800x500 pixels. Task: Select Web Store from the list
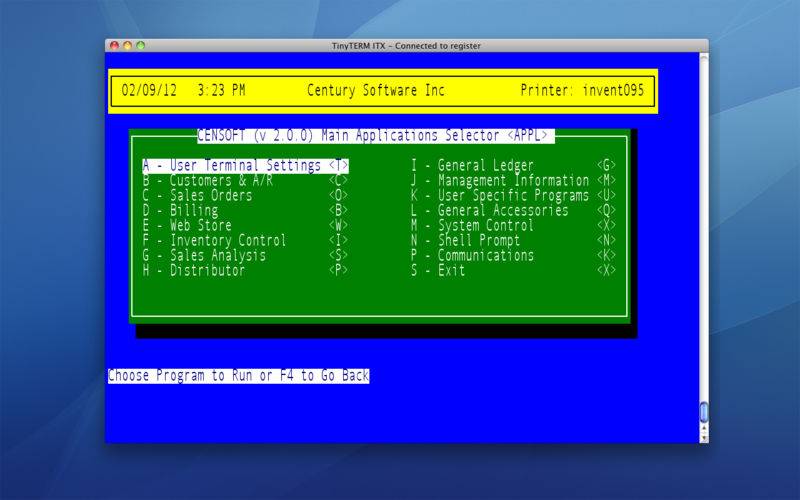[245, 225]
